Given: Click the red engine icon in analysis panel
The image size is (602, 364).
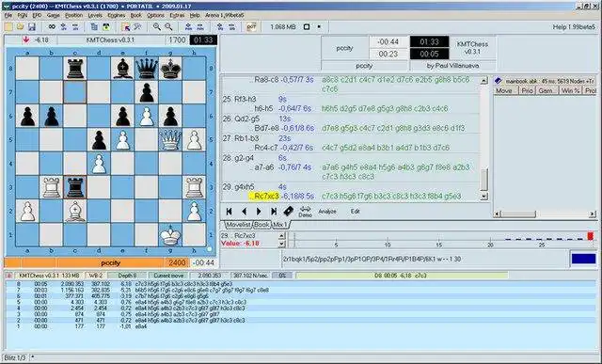Looking at the screenshot, I should (9, 276).
